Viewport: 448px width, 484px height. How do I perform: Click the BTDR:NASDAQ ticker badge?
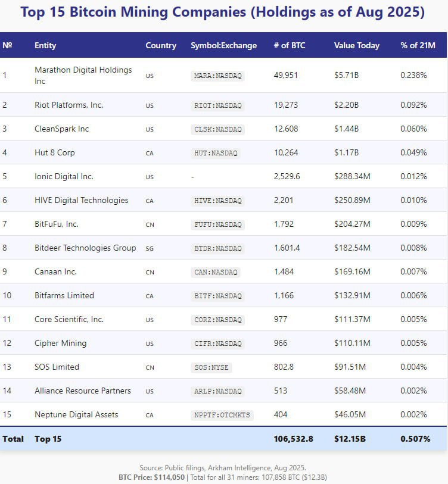click(x=218, y=248)
